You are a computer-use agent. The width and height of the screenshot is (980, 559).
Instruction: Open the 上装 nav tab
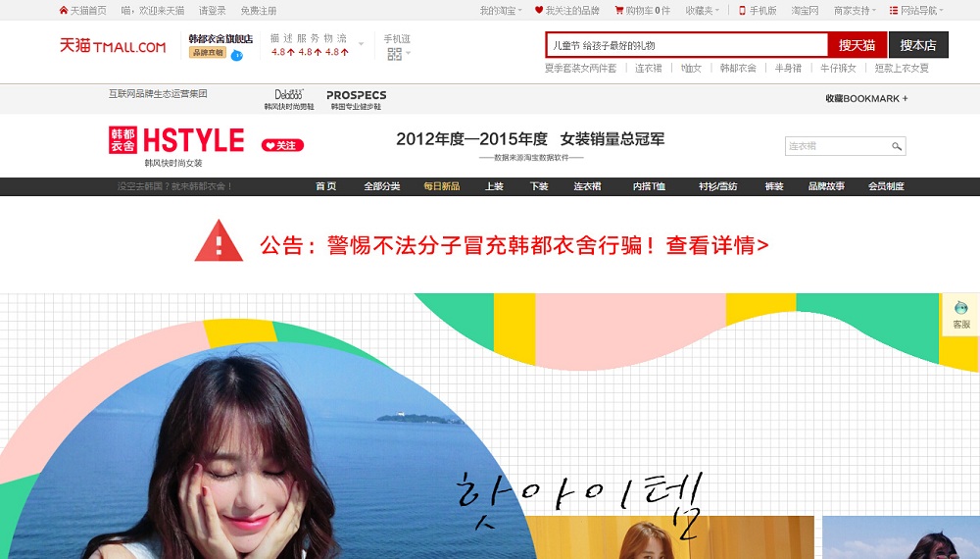494,186
